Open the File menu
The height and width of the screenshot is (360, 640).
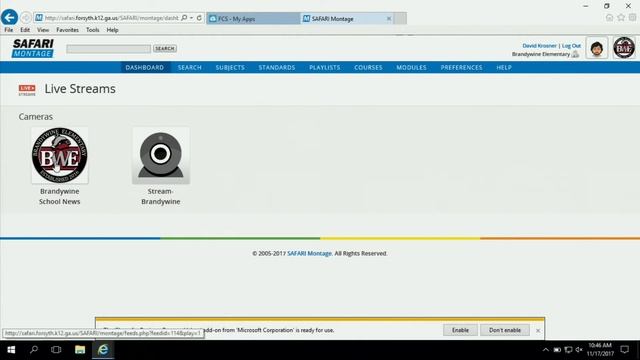9,30
